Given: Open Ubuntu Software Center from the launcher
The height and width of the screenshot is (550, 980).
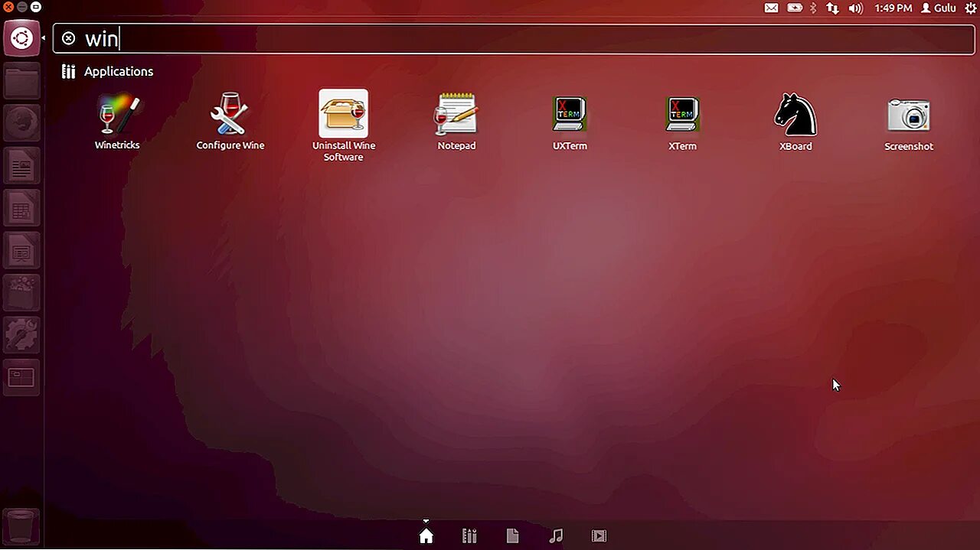Looking at the screenshot, I should click(x=21, y=292).
